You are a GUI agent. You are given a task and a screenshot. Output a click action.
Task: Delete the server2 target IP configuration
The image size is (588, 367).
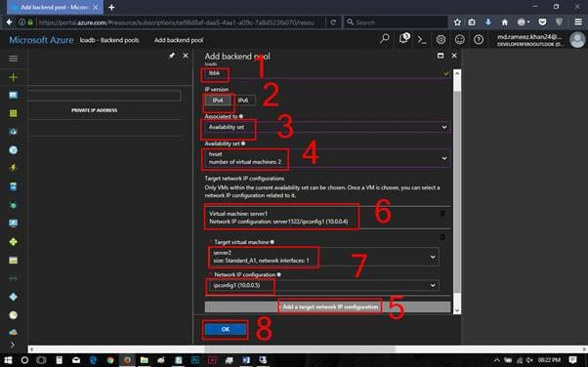[x=442, y=237]
